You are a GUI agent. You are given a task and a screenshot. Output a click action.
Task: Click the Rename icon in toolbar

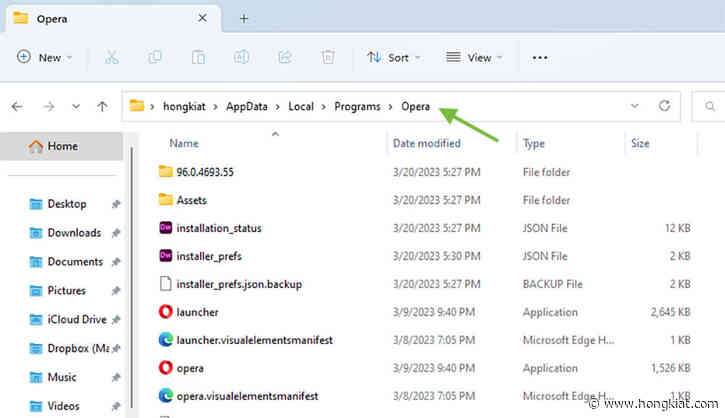pos(241,57)
